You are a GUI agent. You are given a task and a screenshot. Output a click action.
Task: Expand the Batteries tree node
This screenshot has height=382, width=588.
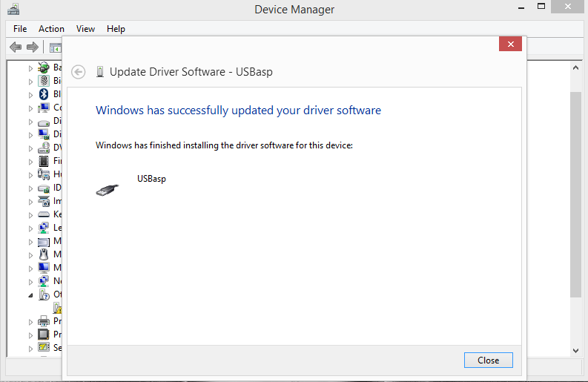tap(30, 68)
